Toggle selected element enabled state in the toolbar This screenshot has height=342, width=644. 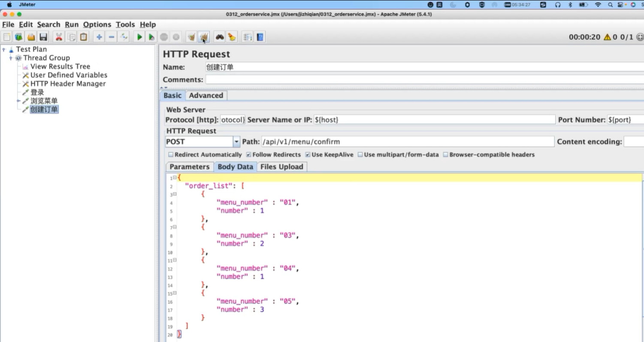point(124,37)
